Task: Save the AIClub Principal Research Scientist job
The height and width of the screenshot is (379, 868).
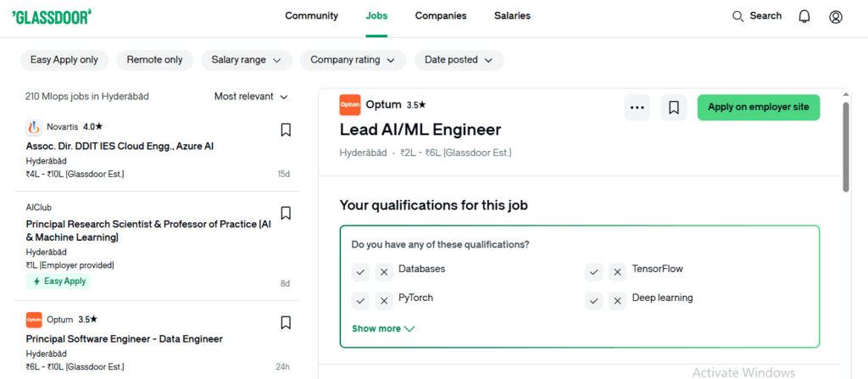Action: (286, 213)
